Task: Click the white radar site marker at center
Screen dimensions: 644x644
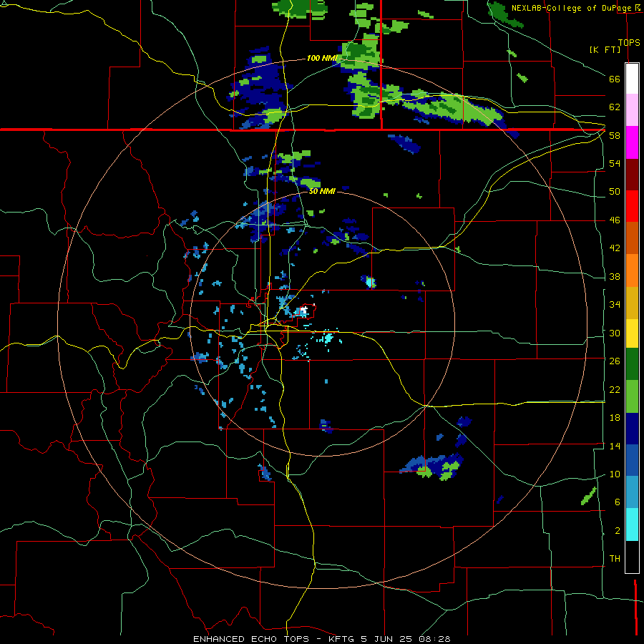Action: pos(304,311)
